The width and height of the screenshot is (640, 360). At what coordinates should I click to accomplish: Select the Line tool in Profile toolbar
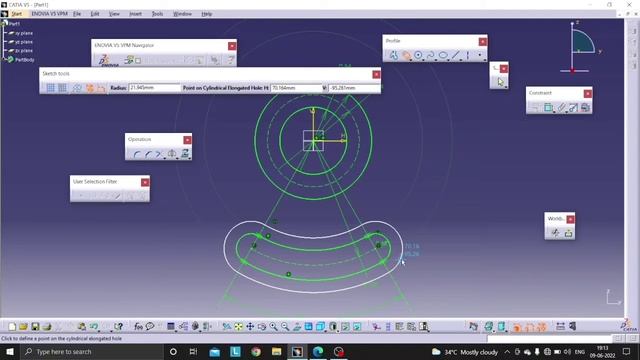456,55
